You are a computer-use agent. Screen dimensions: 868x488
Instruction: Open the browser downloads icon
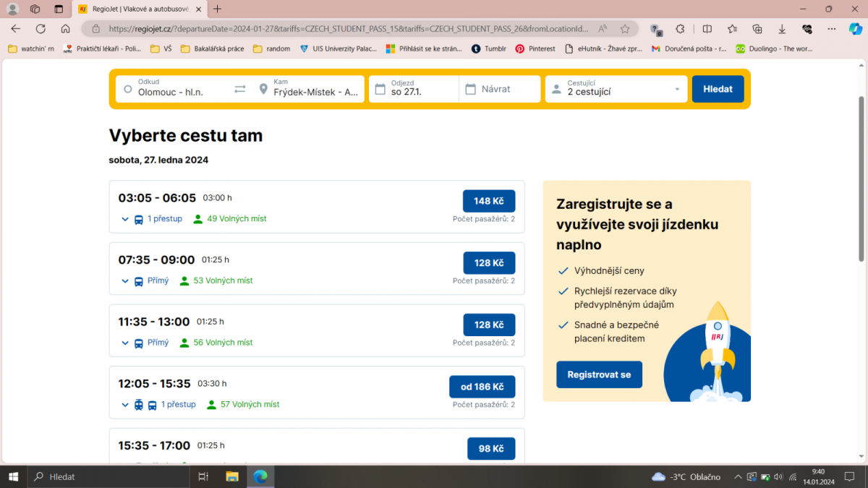(x=782, y=29)
